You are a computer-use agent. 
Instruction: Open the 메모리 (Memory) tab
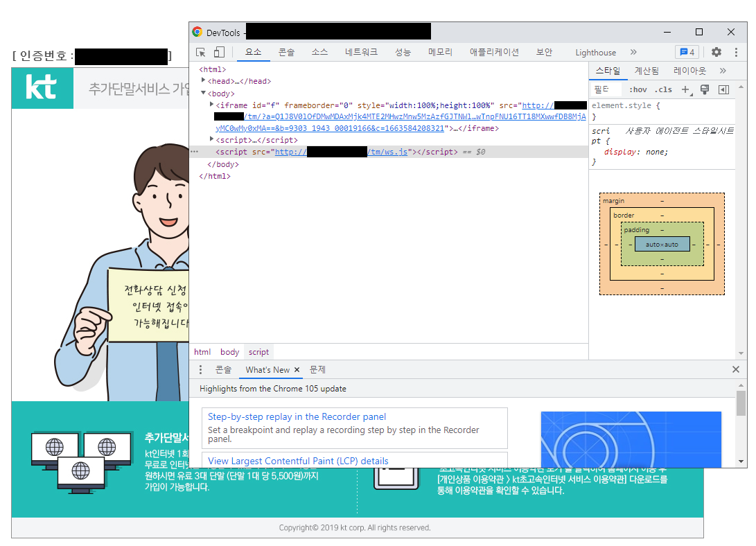pos(440,52)
